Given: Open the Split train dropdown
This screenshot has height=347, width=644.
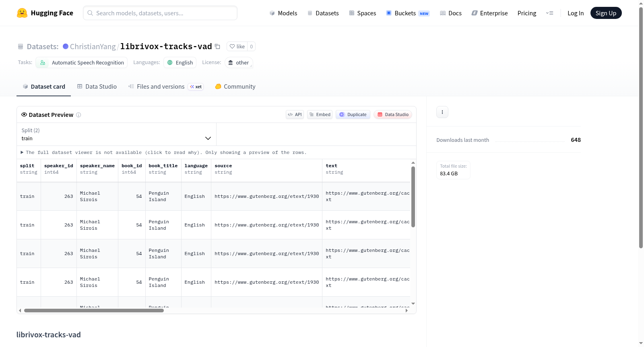Looking at the screenshot, I should point(116,134).
